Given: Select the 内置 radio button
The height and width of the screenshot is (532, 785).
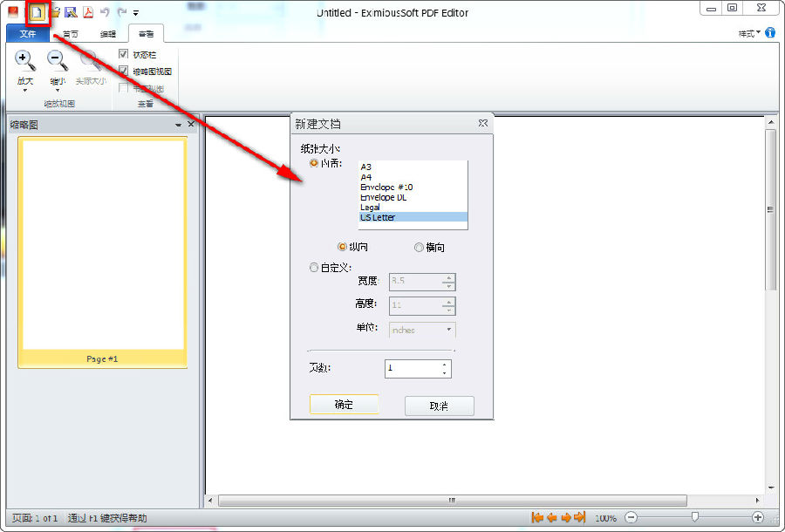Looking at the screenshot, I should (x=314, y=163).
